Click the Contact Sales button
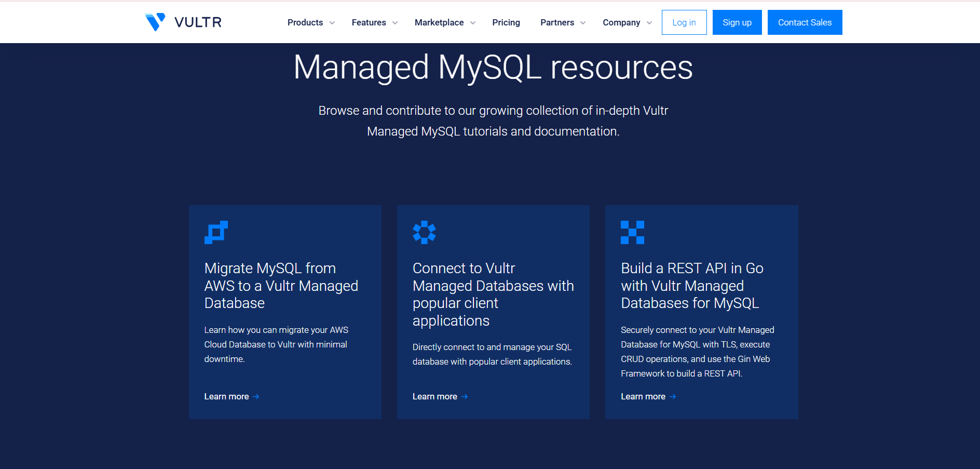This screenshot has height=469, width=980. click(805, 22)
